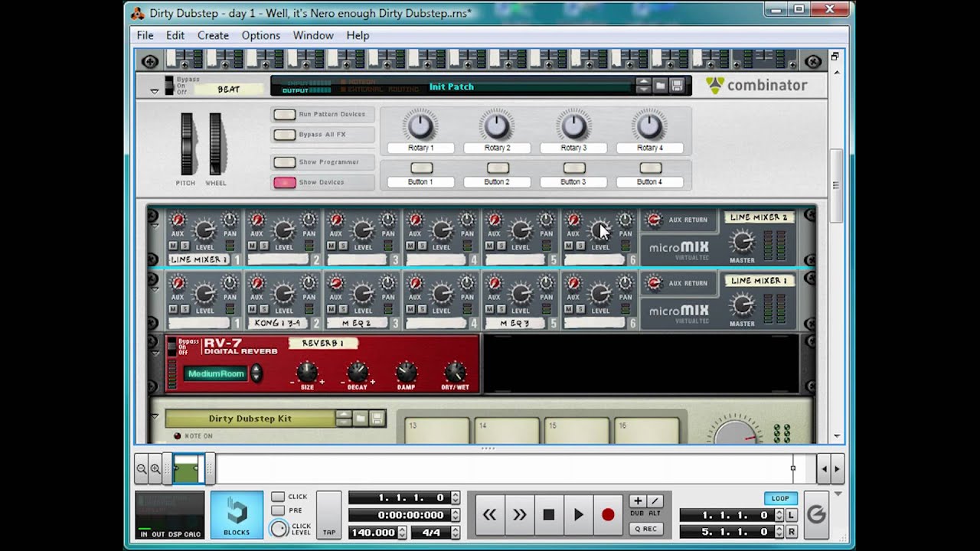This screenshot has width=980, height=551.
Task: Click Combinator Button 3
Action: click(574, 168)
